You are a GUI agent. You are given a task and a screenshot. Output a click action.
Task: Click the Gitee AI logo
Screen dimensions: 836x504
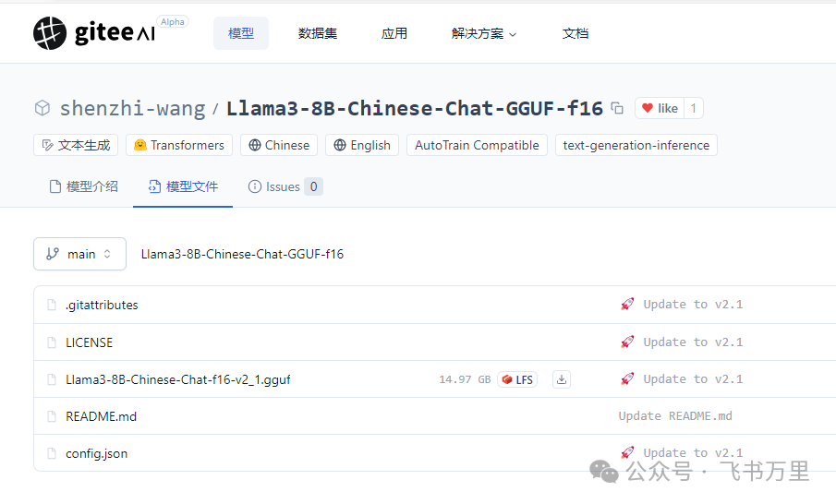(x=94, y=33)
